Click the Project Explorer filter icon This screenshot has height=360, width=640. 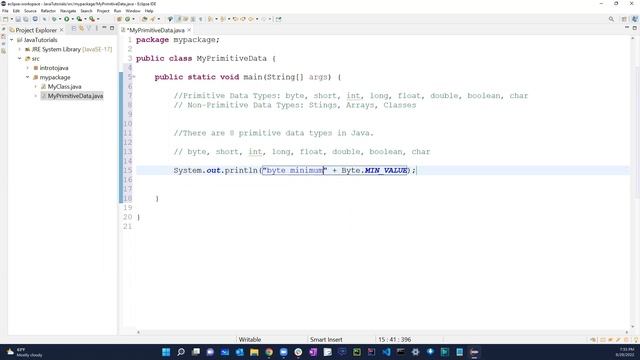tap(89, 28)
